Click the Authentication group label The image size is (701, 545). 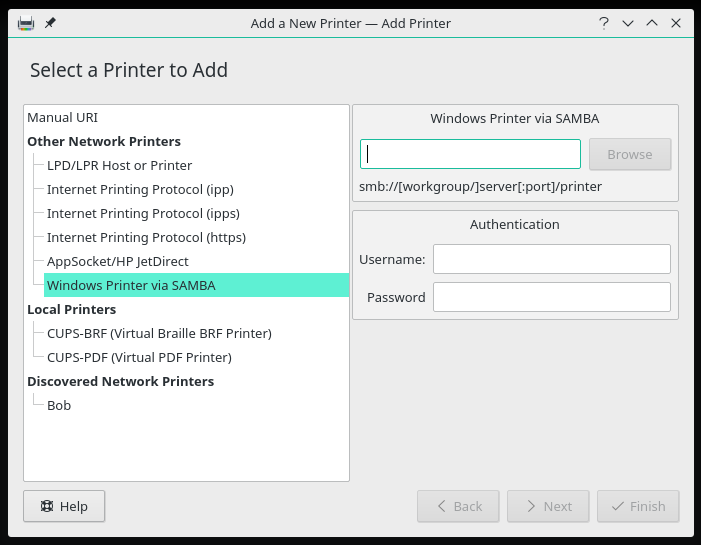515,224
